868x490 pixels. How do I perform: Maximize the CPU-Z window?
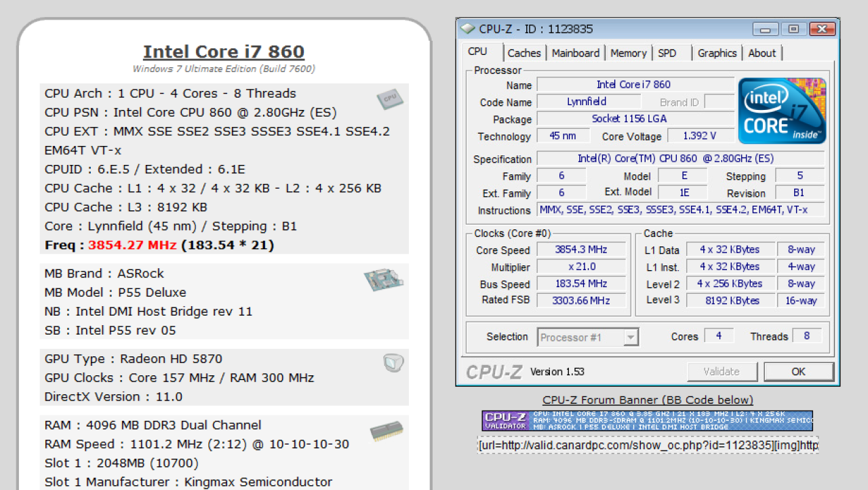pos(793,29)
